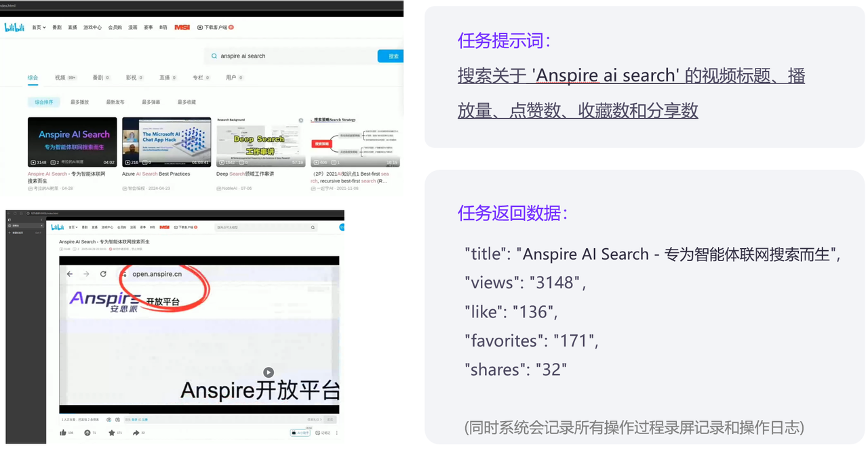
Task: Click the coin icon (71) below video player
Action: pos(87,433)
